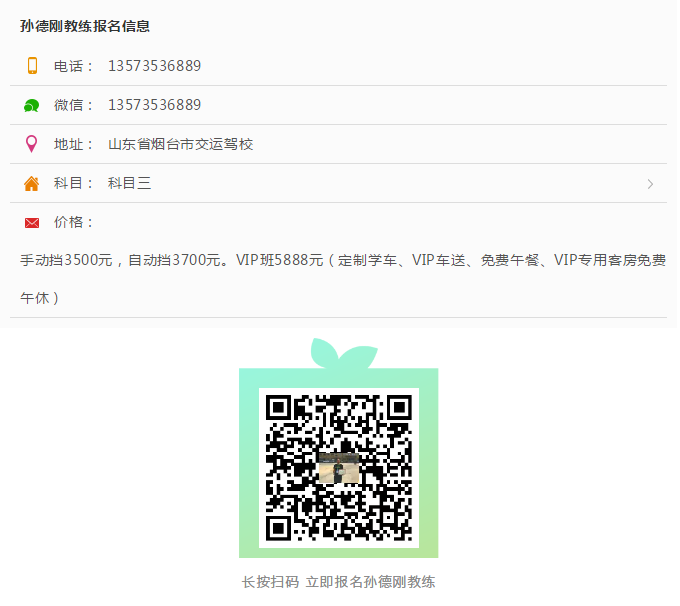680x606 pixels.
Task: Click the heading 孙德刚教练报名信息
Action: coord(85,26)
